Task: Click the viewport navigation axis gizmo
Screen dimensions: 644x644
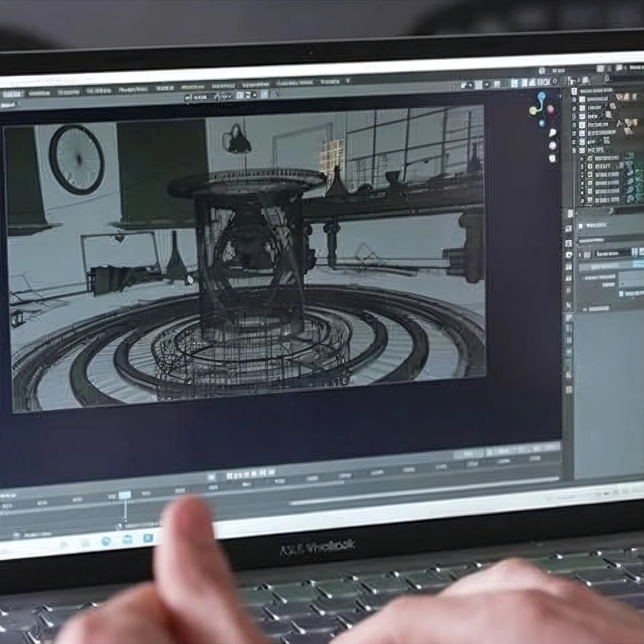Action: tap(541, 109)
